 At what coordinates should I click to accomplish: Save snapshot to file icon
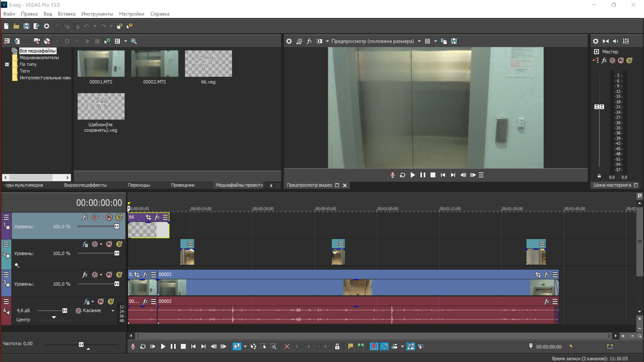pos(454,41)
